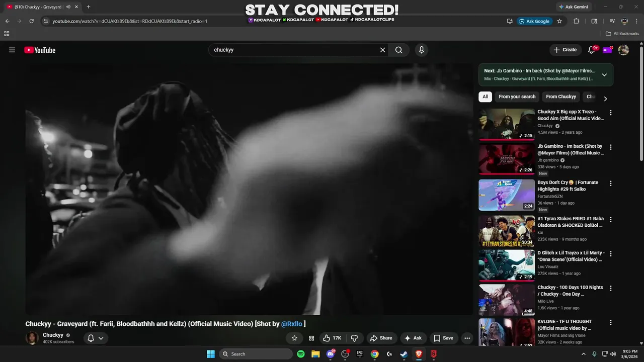Click the Ask button under video
The height and width of the screenshot is (362, 644).
pyautogui.click(x=413, y=338)
